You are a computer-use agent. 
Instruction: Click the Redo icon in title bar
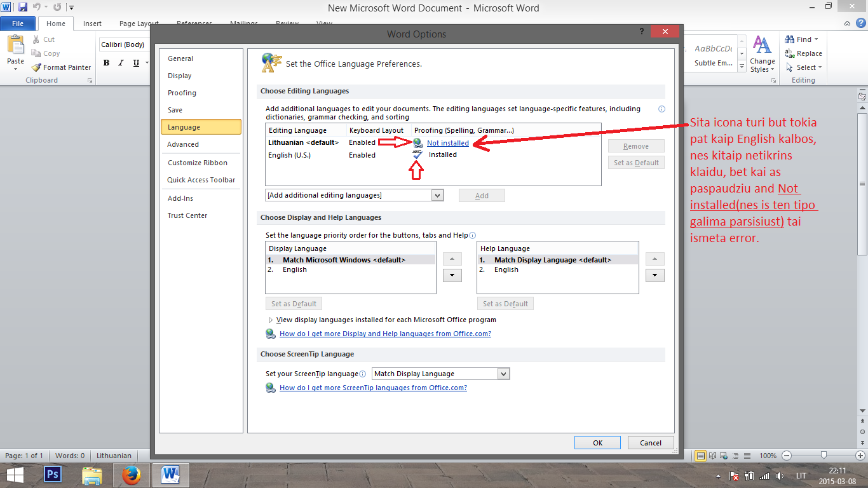pos(57,8)
